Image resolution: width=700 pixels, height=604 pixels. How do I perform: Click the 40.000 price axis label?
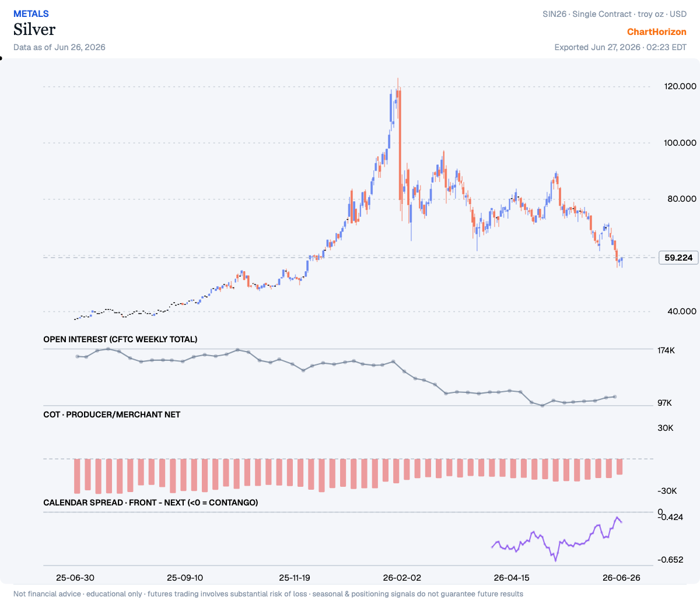682,311
